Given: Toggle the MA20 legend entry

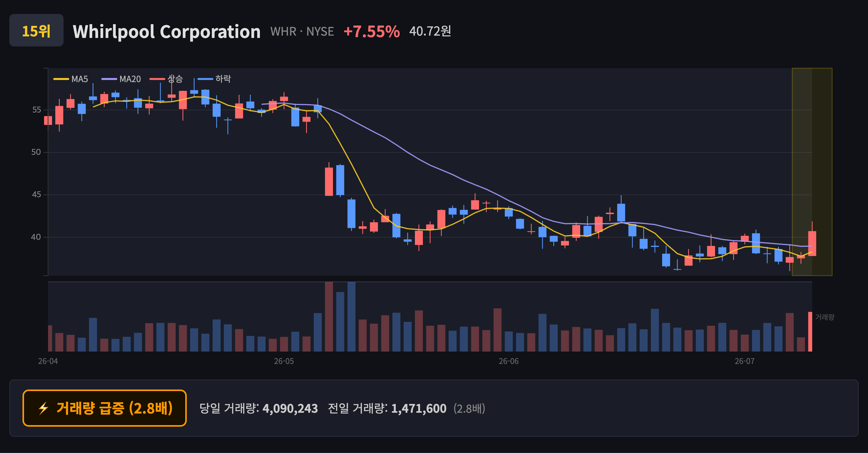Looking at the screenshot, I should pos(121,79).
